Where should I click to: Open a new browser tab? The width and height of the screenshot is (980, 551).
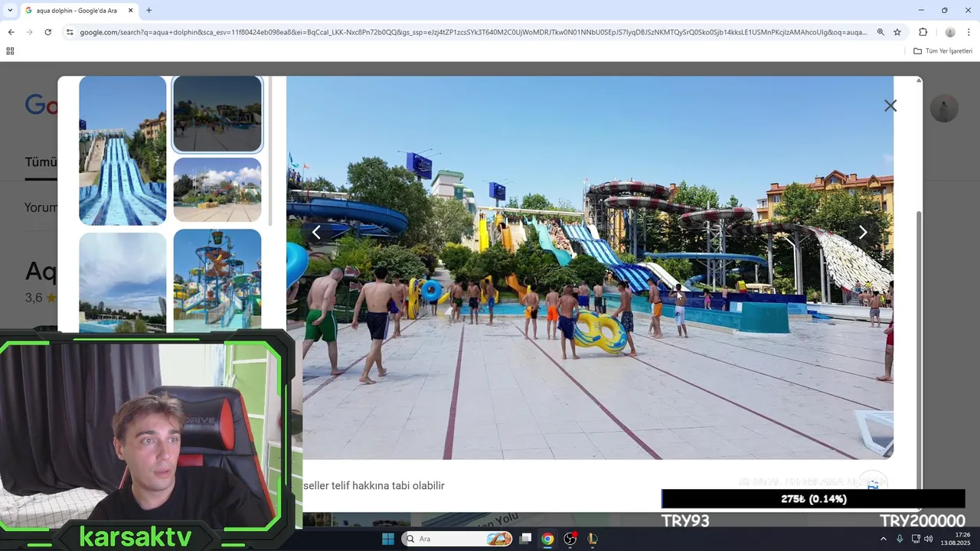149,11
